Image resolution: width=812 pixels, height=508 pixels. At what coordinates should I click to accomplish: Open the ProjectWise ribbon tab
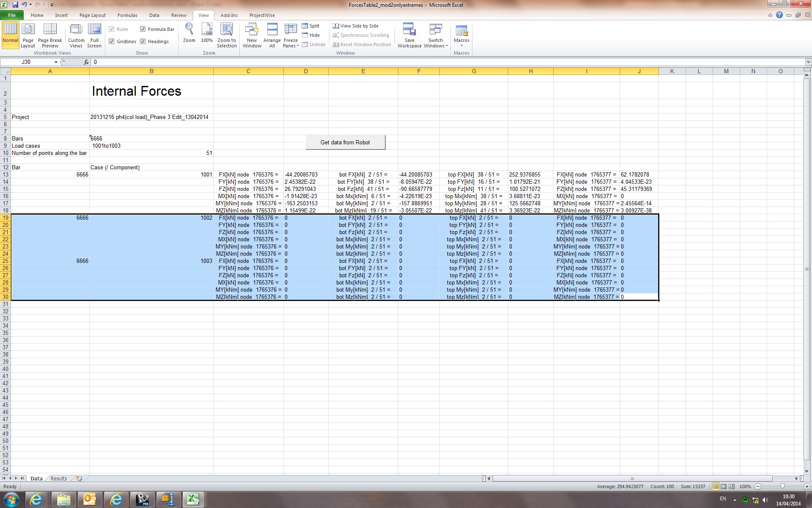coord(262,15)
